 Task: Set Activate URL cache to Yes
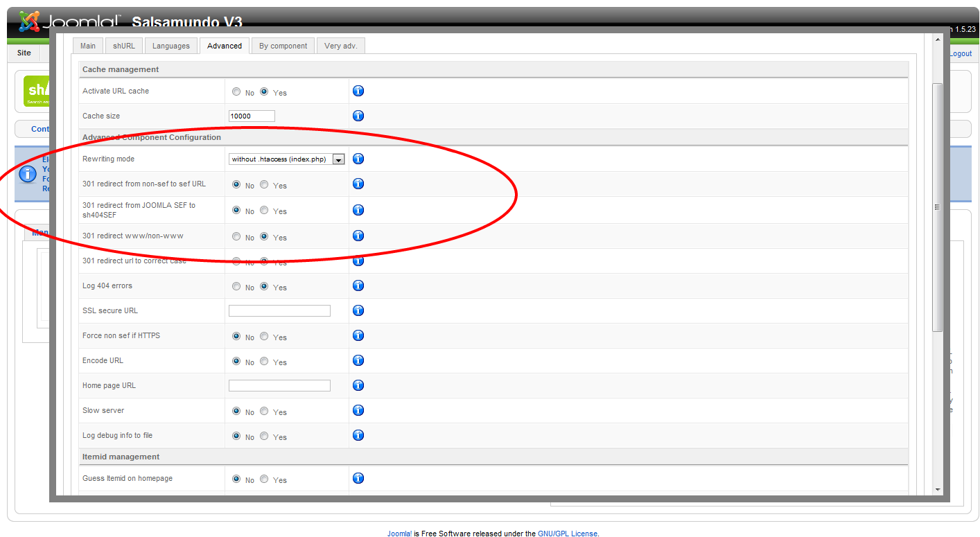click(264, 91)
